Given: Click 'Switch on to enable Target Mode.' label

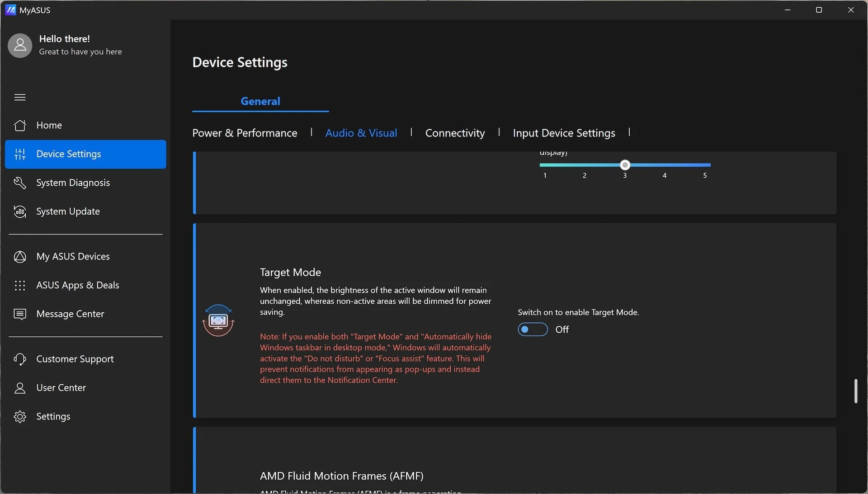Looking at the screenshot, I should (x=578, y=312).
